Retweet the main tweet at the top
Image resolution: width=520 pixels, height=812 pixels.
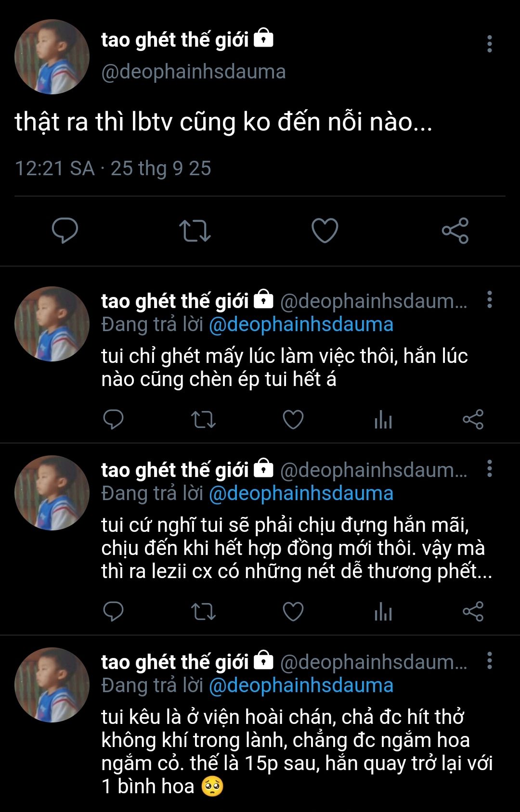pos(195,230)
